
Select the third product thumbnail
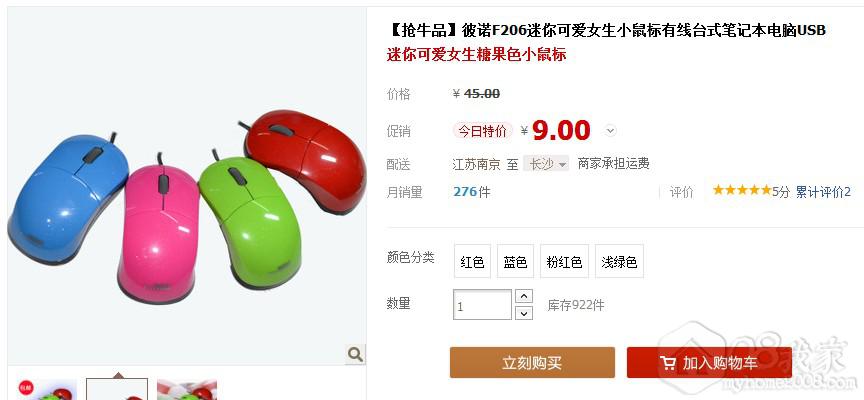point(187,390)
